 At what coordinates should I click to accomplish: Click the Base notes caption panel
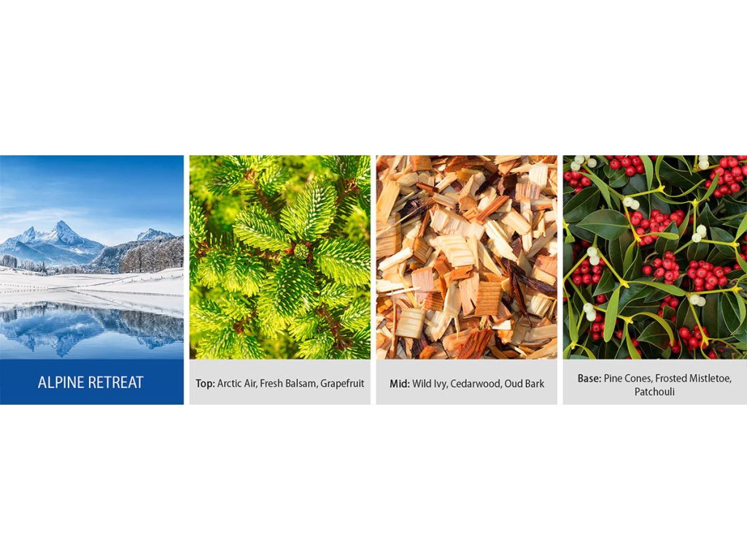654,382
